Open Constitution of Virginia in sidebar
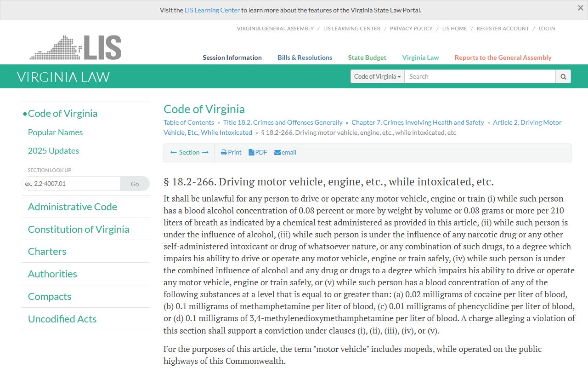 (79, 229)
